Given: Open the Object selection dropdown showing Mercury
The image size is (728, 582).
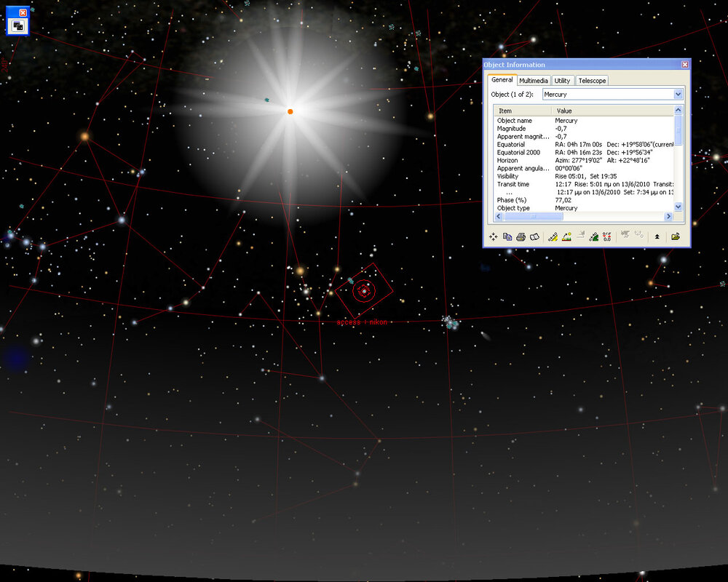Looking at the screenshot, I should coord(678,95).
